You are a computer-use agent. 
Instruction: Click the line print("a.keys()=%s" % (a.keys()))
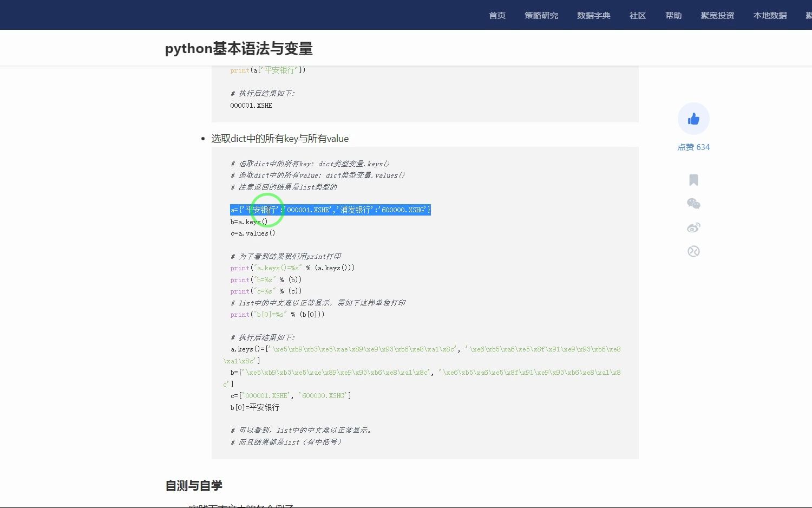pyautogui.click(x=292, y=268)
